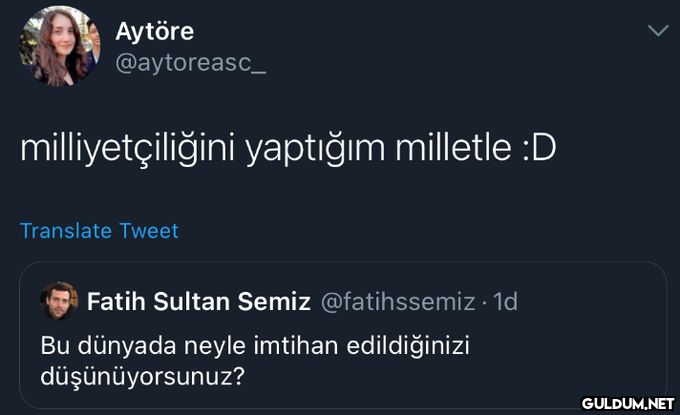
Task: Open the @aytoreasc_ handle
Action: pos(190,65)
